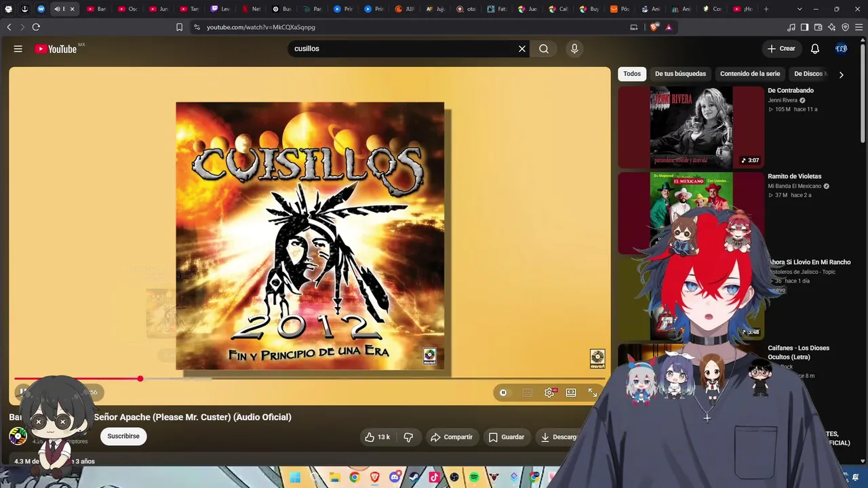Open Discord from the taskbar
This screenshot has width=868, height=488.
(x=395, y=478)
